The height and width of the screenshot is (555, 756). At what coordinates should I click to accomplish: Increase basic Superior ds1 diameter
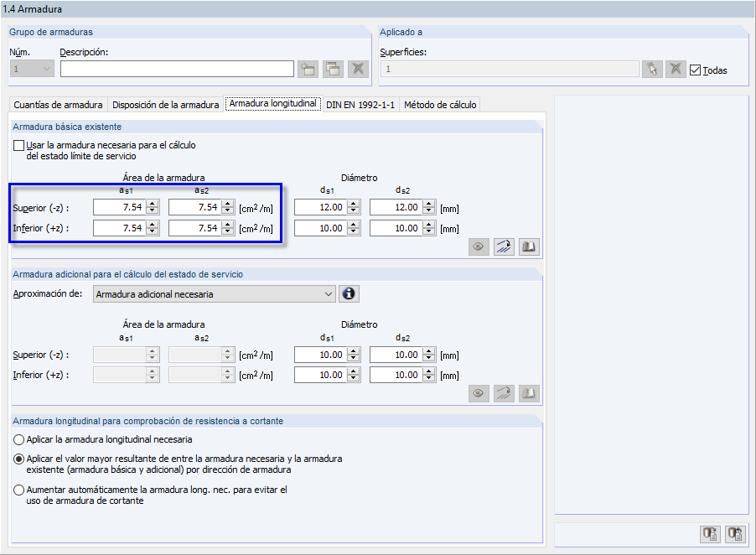click(x=354, y=204)
